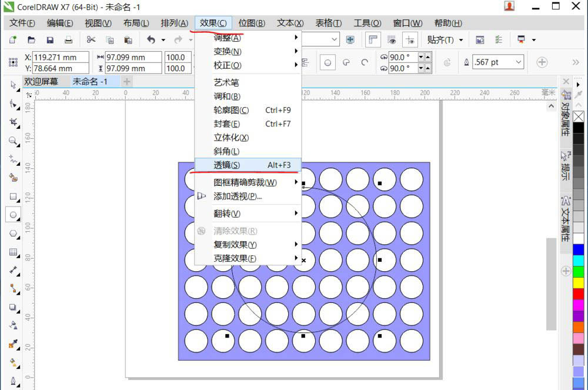Select the Rectangle tool

click(13, 196)
